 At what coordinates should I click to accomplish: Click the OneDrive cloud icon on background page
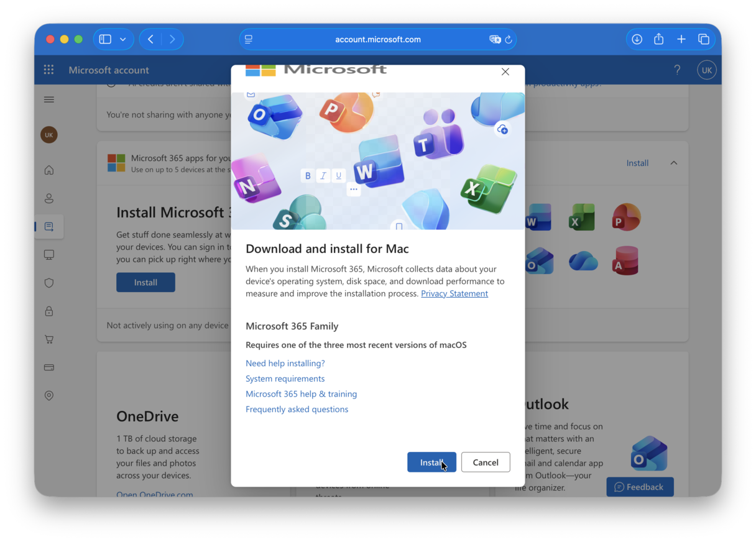click(x=583, y=261)
